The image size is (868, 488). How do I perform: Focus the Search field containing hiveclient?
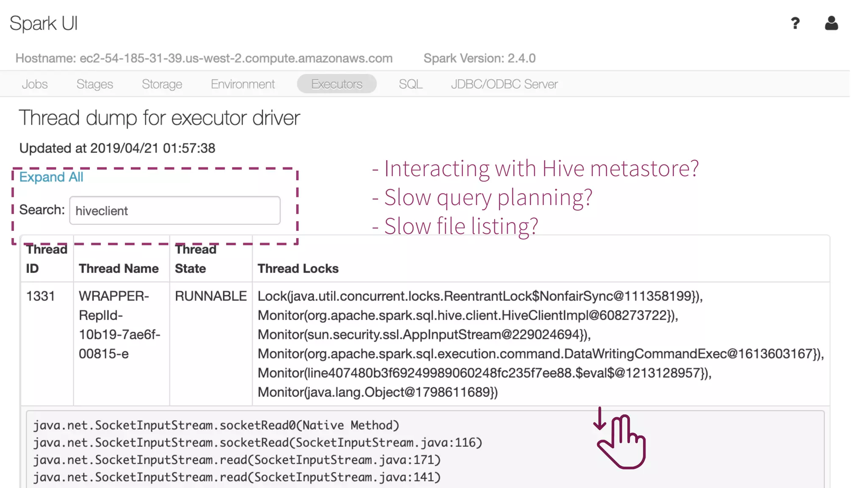175,210
